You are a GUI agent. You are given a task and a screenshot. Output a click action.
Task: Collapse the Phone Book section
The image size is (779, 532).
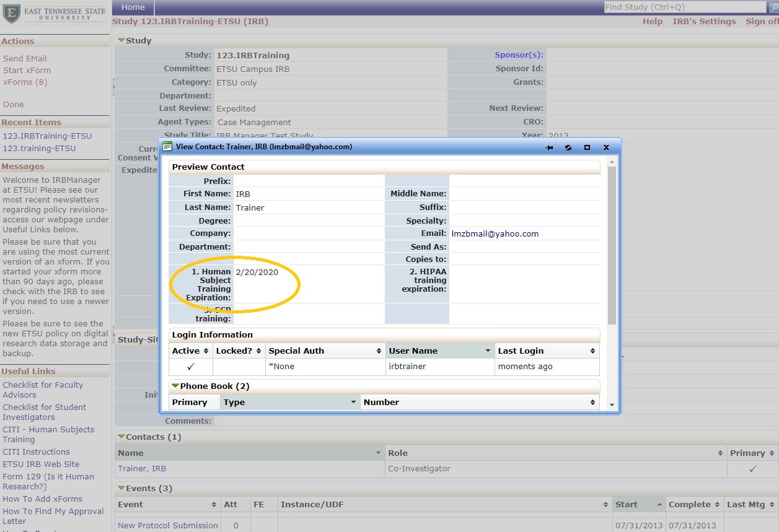click(175, 386)
